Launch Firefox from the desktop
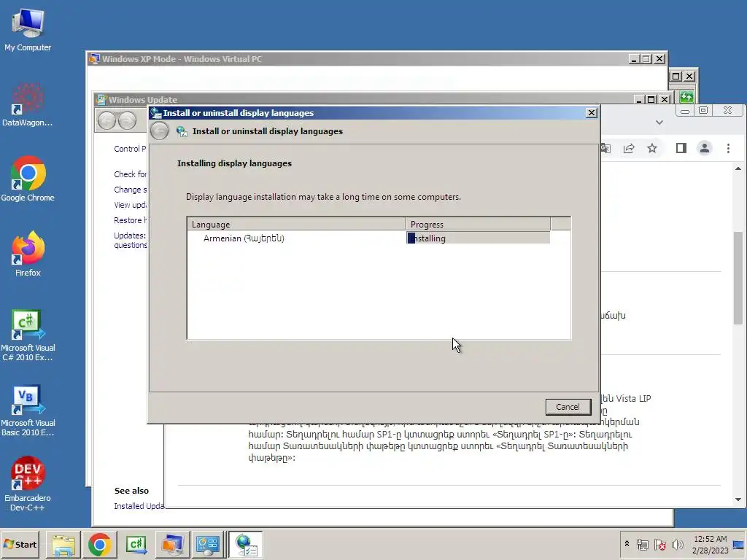The height and width of the screenshot is (560, 747). pyautogui.click(x=28, y=254)
